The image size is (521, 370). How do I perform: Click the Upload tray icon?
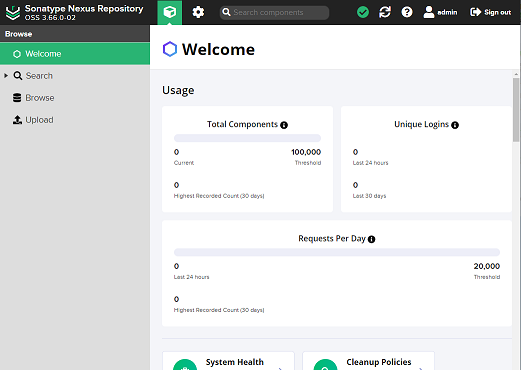click(x=17, y=120)
